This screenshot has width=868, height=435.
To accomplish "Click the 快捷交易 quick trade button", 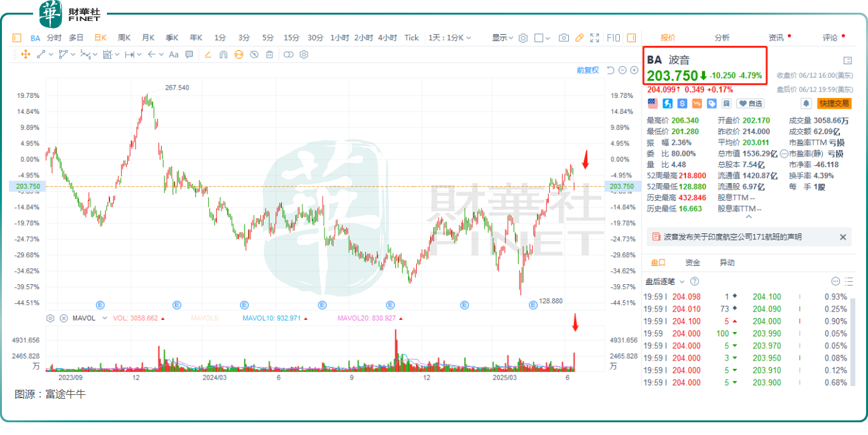I will [x=834, y=103].
